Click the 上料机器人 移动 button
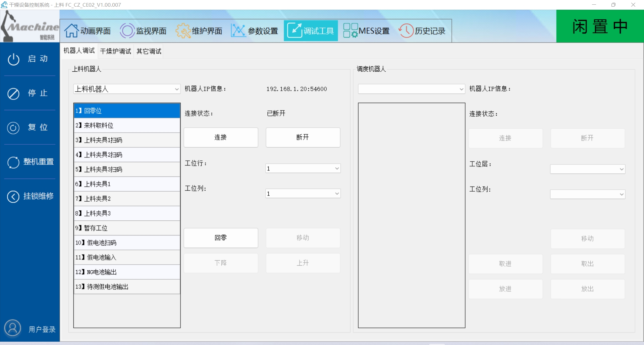The image size is (644, 345). [x=303, y=238]
